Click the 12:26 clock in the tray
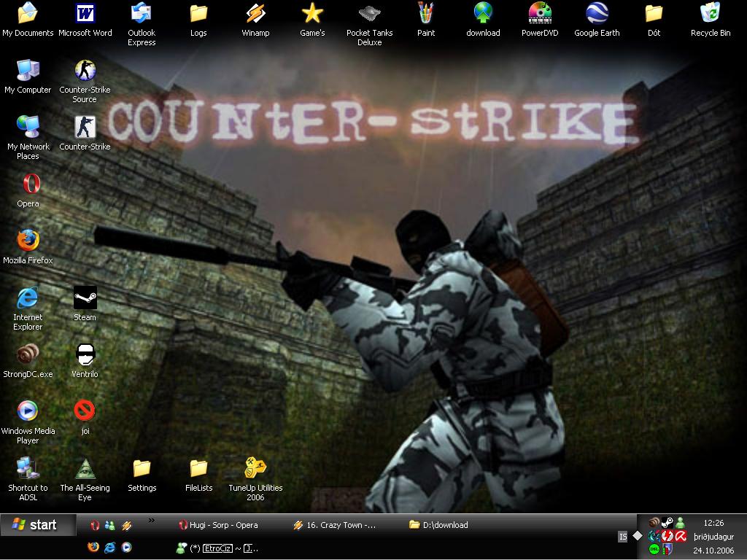 [713, 523]
